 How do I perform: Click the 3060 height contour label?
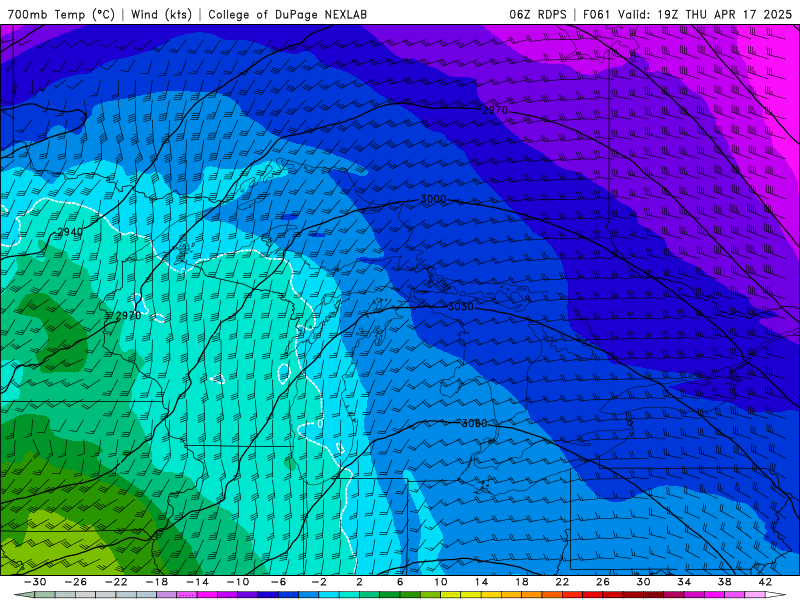[474, 423]
